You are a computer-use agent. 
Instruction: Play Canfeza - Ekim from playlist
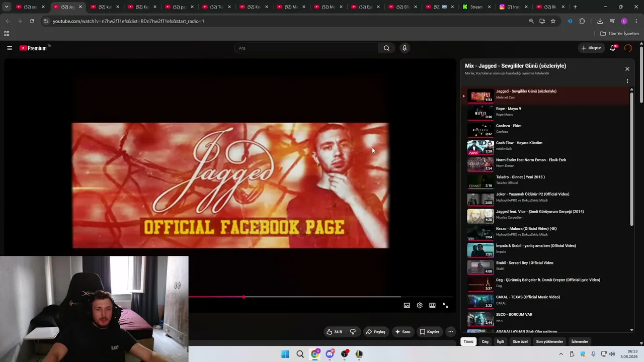tap(546, 129)
